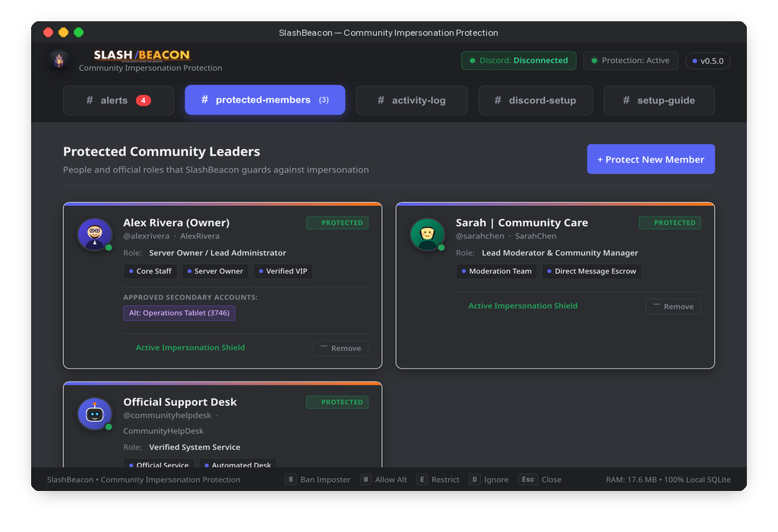Click the @alexrivera handle
The height and width of the screenshot is (532, 778).
pyautogui.click(x=147, y=236)
